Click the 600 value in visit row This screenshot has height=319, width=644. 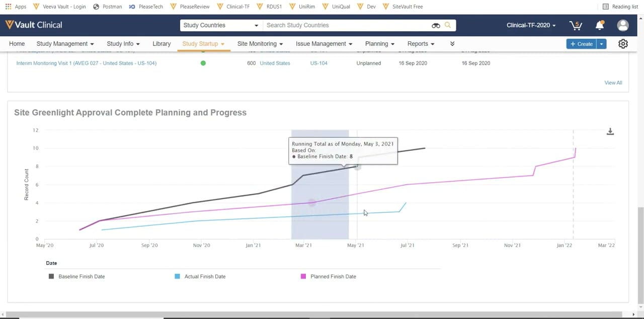[x=251, y=63]
